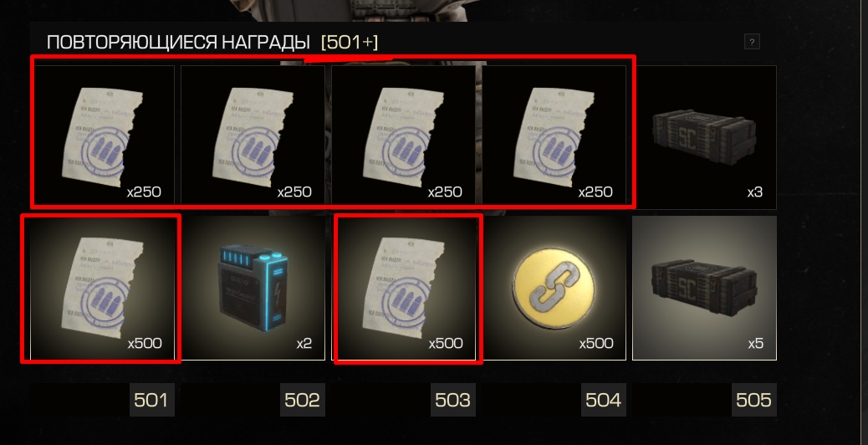Click level number 503
This screenshot has width=868, height=445.
click(x=453, y=400)
